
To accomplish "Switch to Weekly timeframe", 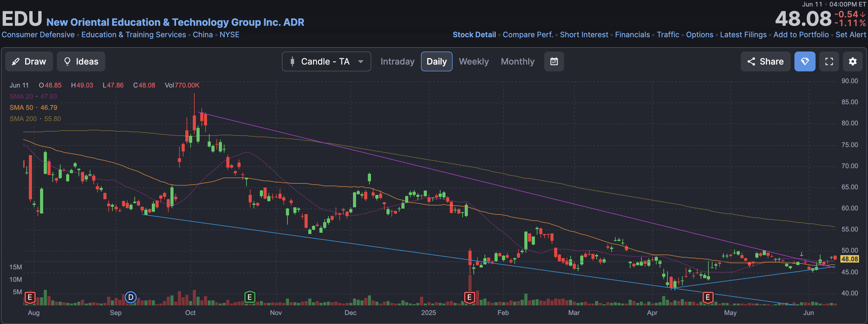I will pos(473,61).
